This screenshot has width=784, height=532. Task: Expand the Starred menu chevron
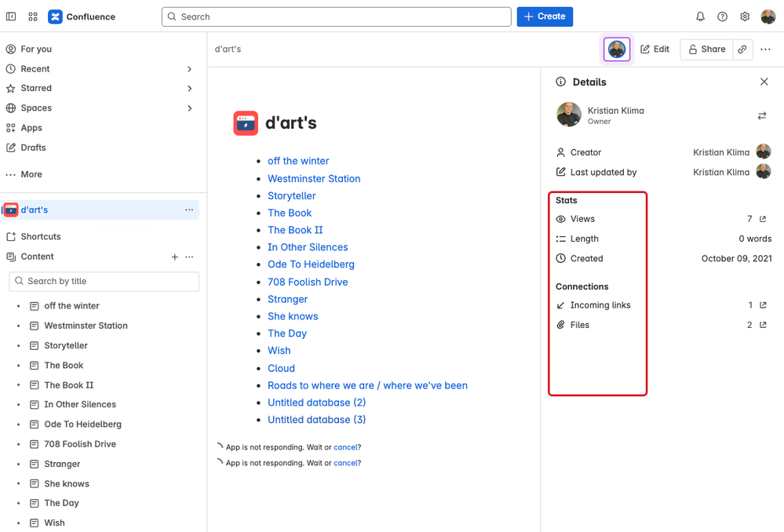pos(189,89)
